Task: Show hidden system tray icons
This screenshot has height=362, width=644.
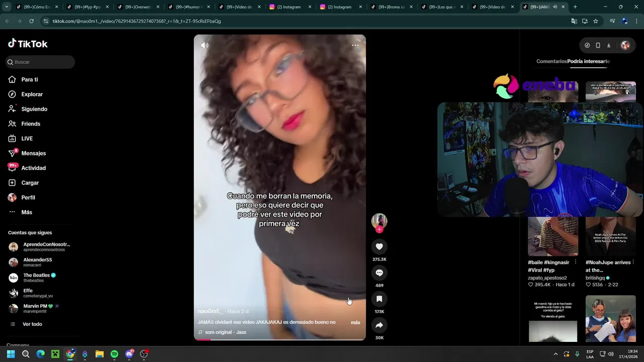Action: click(555, 354)
